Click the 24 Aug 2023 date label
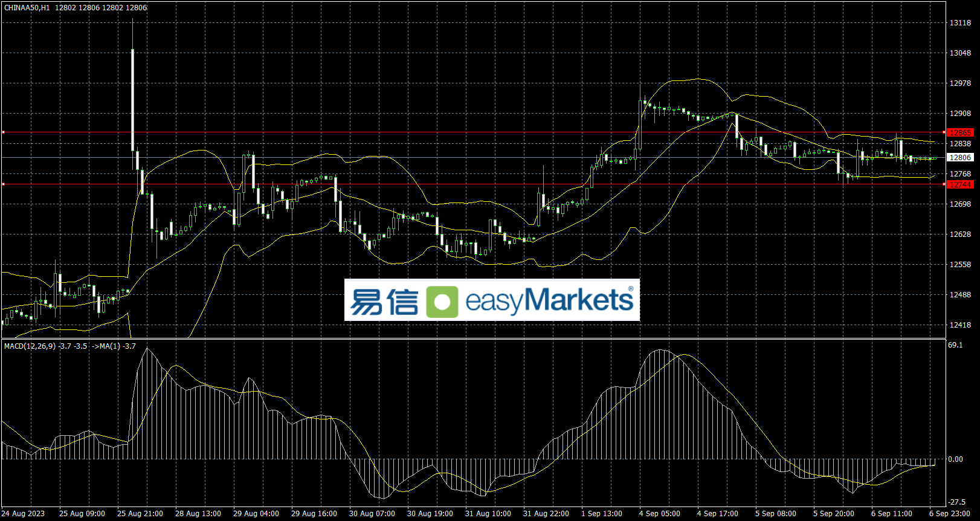 point(23,514)
